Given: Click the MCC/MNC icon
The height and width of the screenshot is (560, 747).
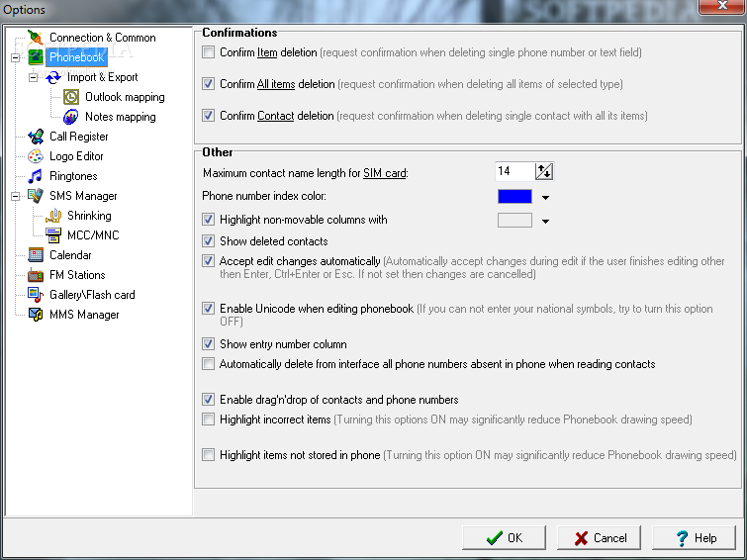Looking at the screenshot, I should pyautogui.click(x=53, y=235).
